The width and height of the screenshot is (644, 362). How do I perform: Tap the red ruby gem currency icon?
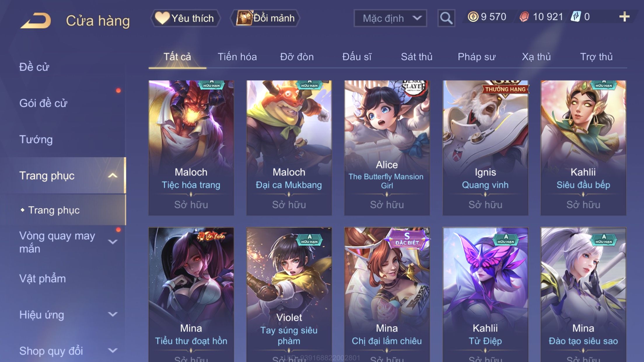[524, 17]
